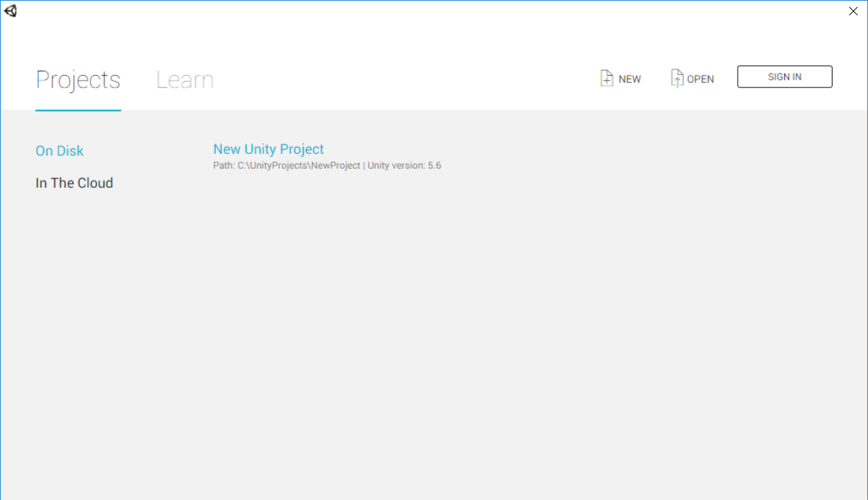
Task: Click the Unity logo icon in title bar
Action: (10, 10)
